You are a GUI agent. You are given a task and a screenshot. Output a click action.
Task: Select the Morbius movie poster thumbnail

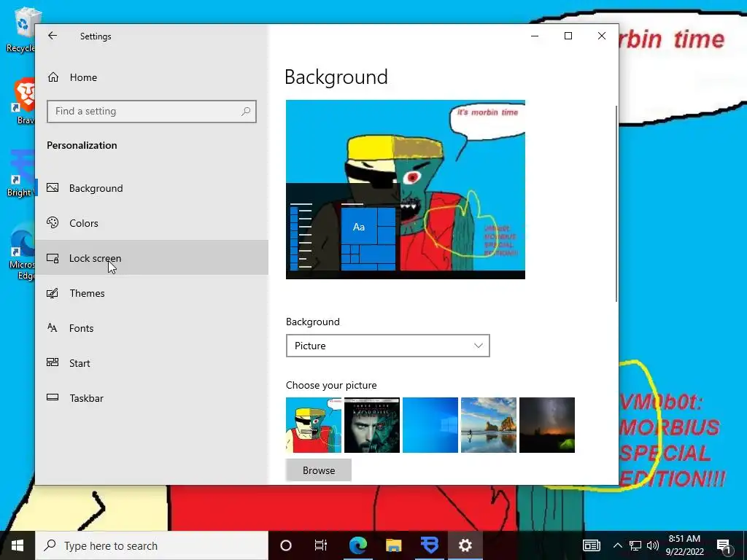(x=372, y=425)
